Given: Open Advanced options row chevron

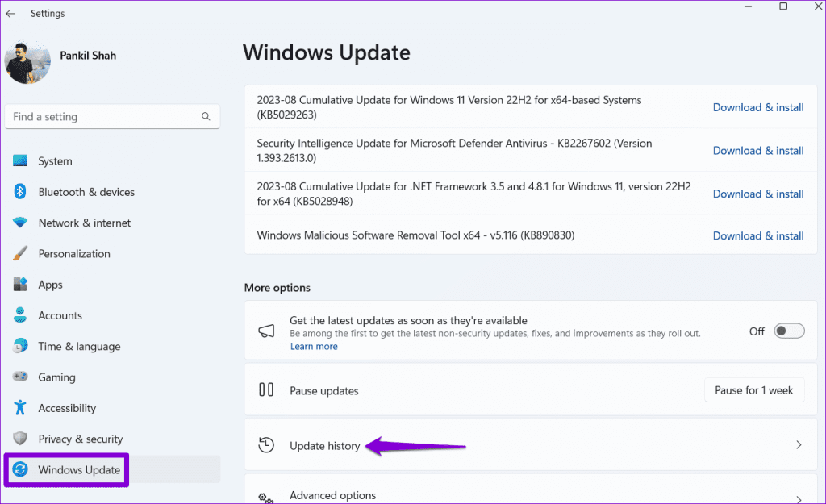Looking at the screenshot, I should (x=799, y=499).
